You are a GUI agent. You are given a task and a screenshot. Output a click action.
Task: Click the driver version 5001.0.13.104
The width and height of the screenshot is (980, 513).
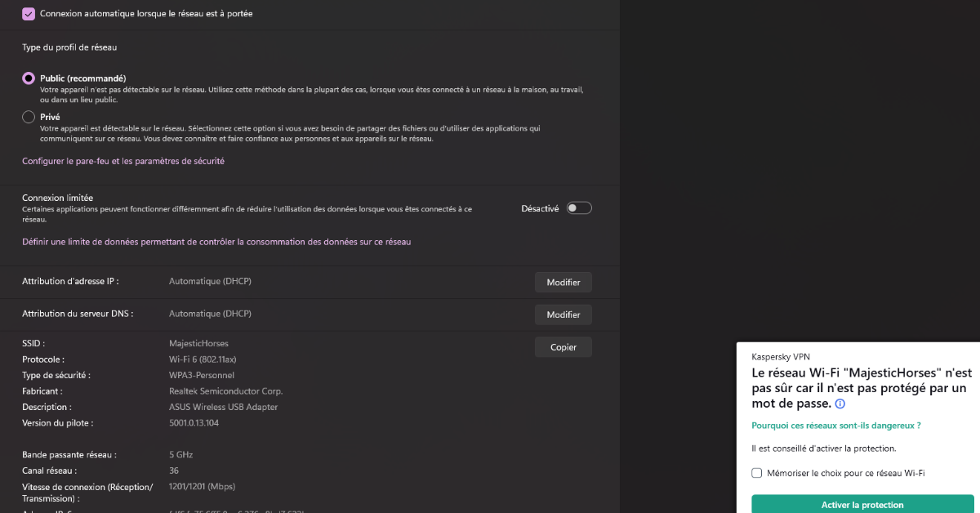coord(194,423)
